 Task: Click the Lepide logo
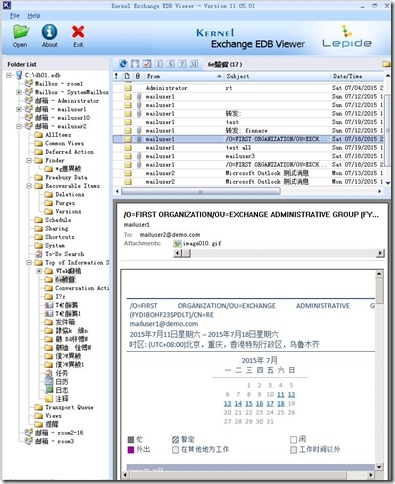pyautogui.click(x=347, y=37)
